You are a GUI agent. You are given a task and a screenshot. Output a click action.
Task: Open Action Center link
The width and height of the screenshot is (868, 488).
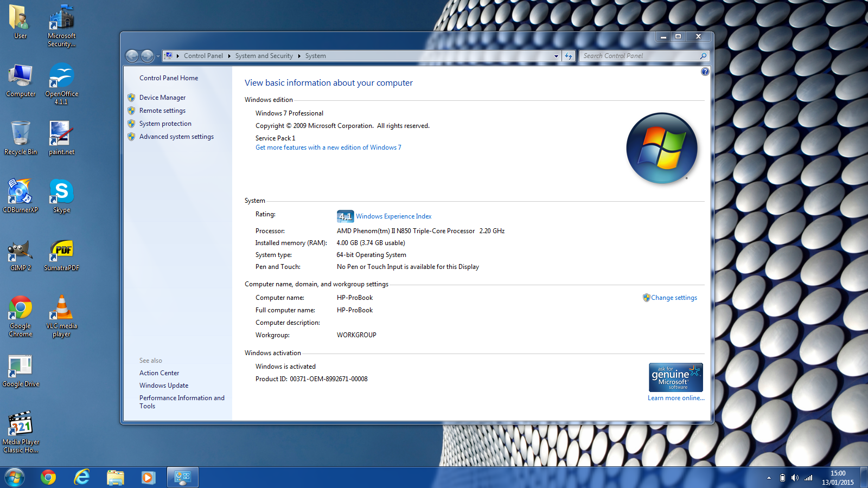pyautogui.click(x=159, y=373)
